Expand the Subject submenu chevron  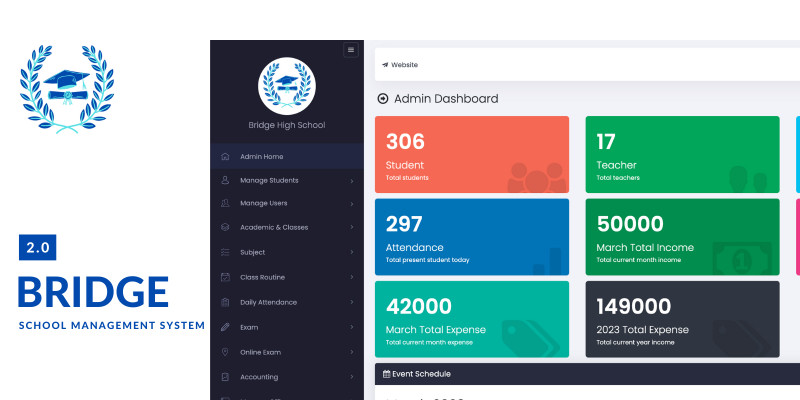click(352, 252)
